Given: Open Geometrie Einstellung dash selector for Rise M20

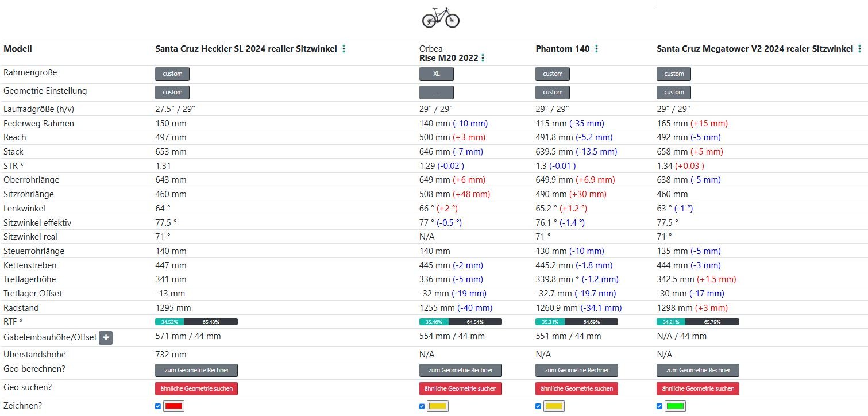Looking at the screenshot, I should (436, 92).
